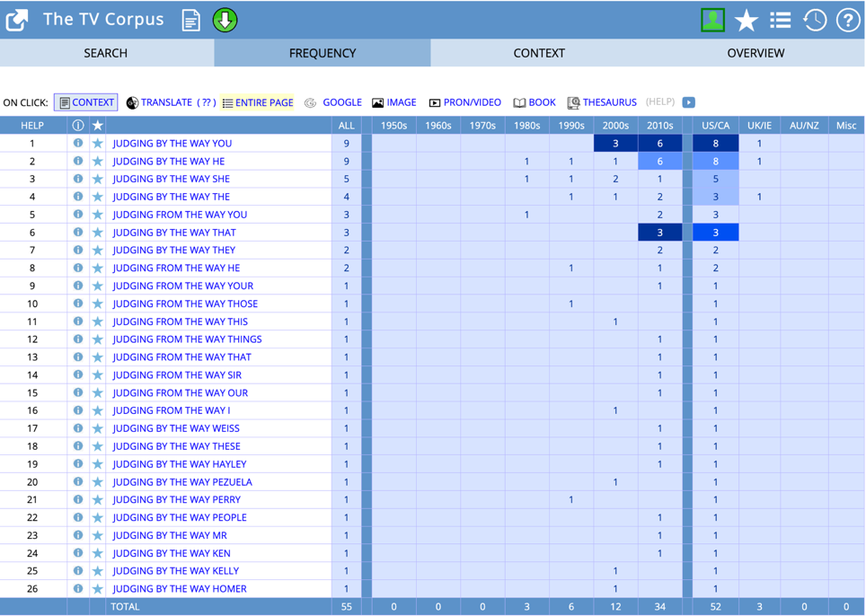Click info icon for JUDGING BY THE WAY YOU

78,143
